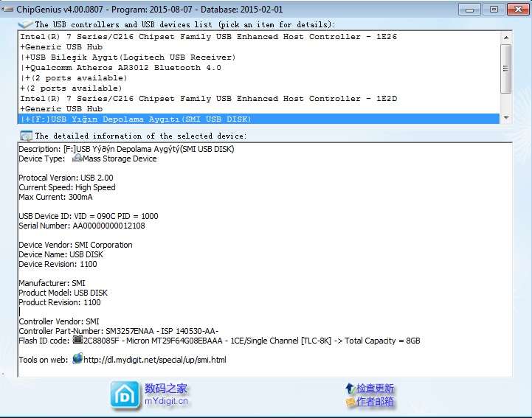Click the Device Vendor: SMI Corporation line
The height and width of the screenshot is (418, 532).
(75, 245)
